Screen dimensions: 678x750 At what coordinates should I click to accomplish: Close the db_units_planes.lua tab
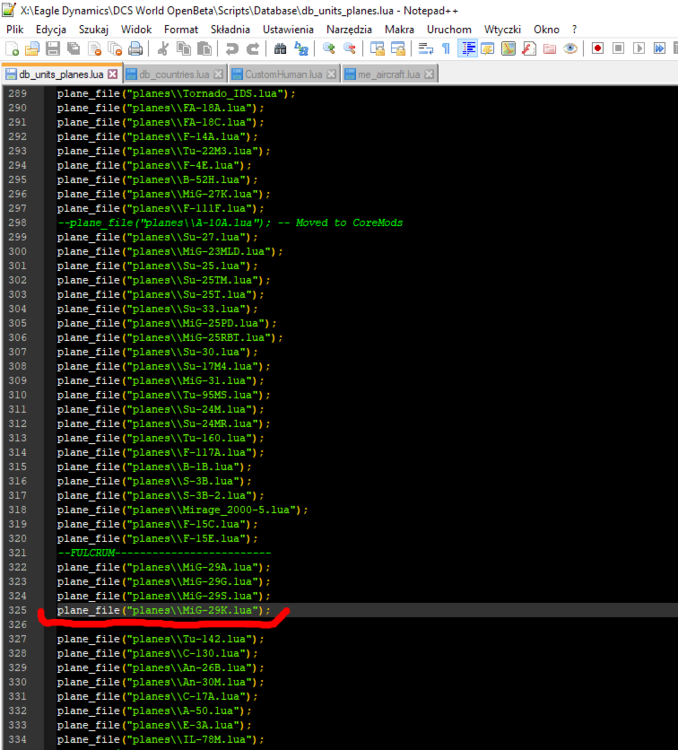[112, 74]
